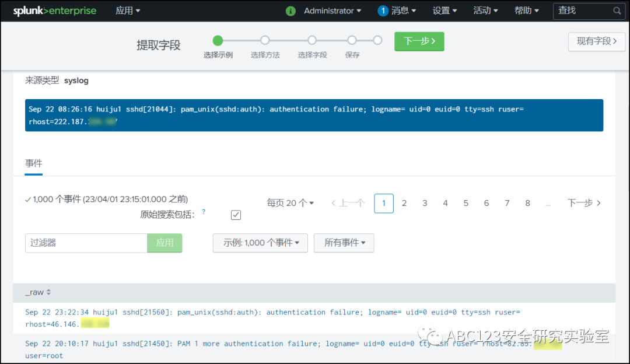Click inside the 过滤器 filter input
This screenshot has width=630, height=364.
click(85, 243)
